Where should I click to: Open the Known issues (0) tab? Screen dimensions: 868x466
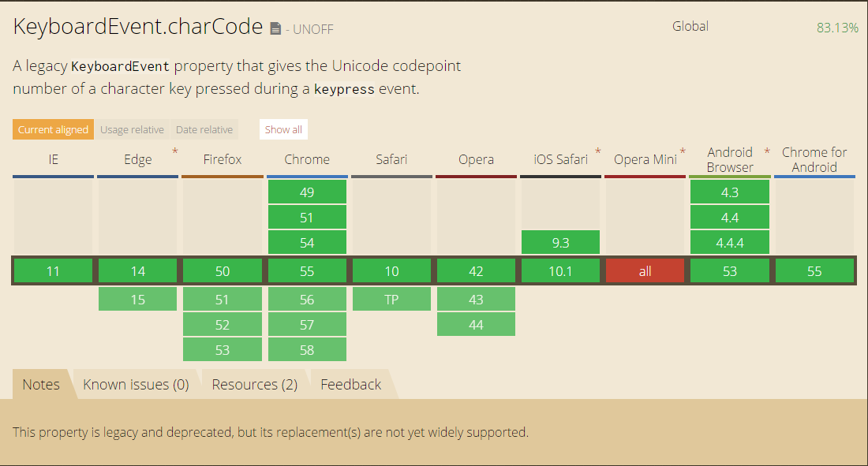click(137, 384)
